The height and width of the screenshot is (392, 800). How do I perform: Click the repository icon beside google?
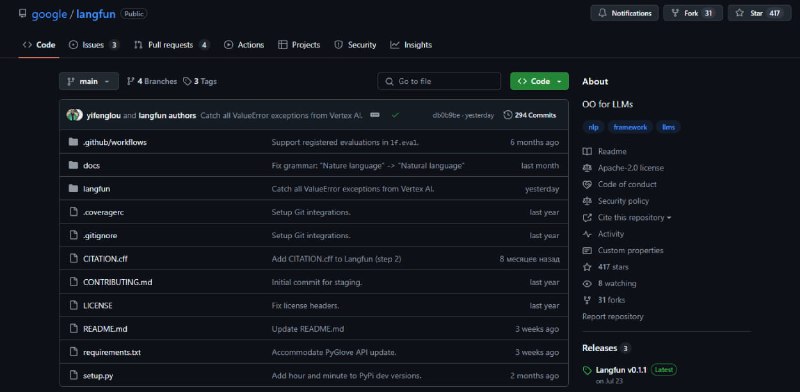[22, 14]
